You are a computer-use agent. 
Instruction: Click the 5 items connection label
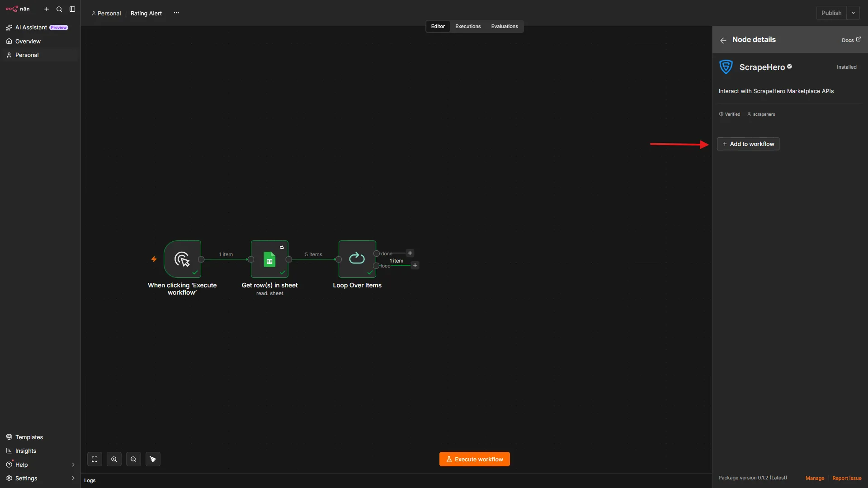point(313,254)
